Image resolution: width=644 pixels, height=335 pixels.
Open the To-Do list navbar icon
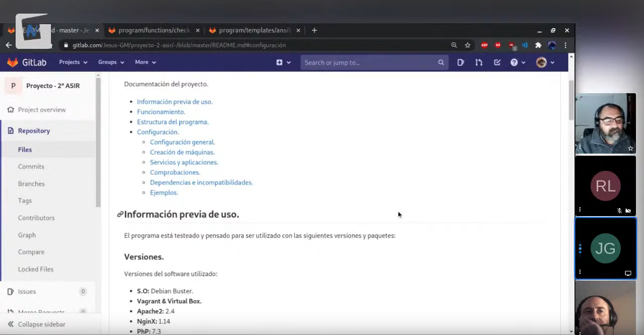(497, 62)
